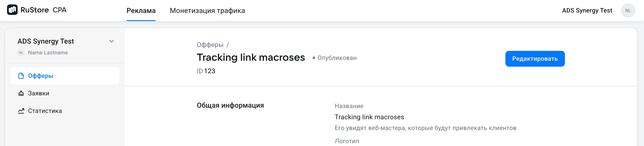Image resolution: width=644 pixels, height=146 pixels.
Task: Select the Реклама tab
Action: pos(141,11)
